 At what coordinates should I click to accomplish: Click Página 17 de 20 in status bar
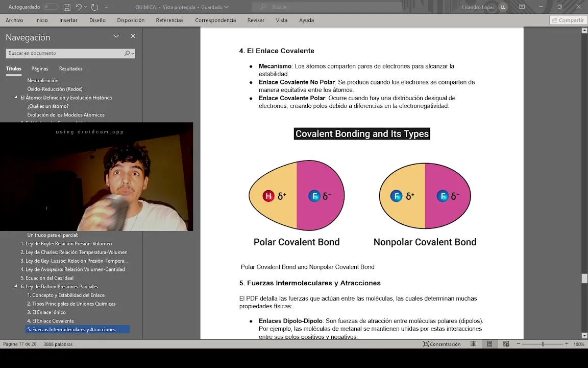[20, 344]
